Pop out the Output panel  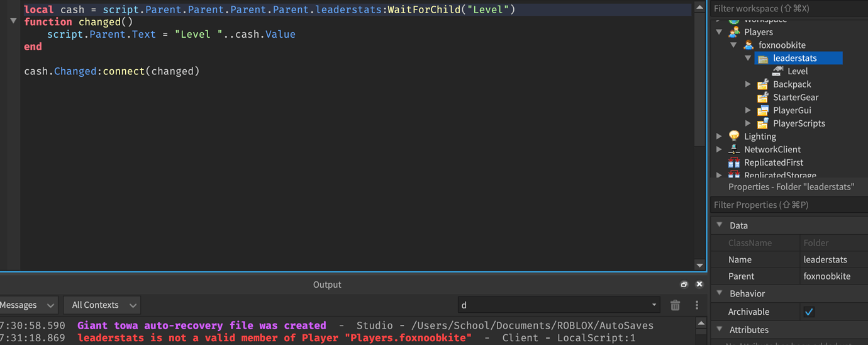(684, 285)
